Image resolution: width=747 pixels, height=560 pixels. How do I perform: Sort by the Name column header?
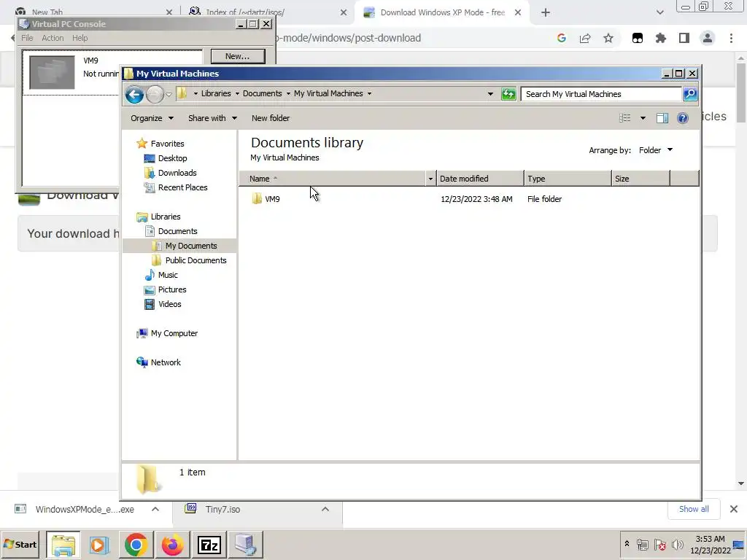[x=333, y=179]
